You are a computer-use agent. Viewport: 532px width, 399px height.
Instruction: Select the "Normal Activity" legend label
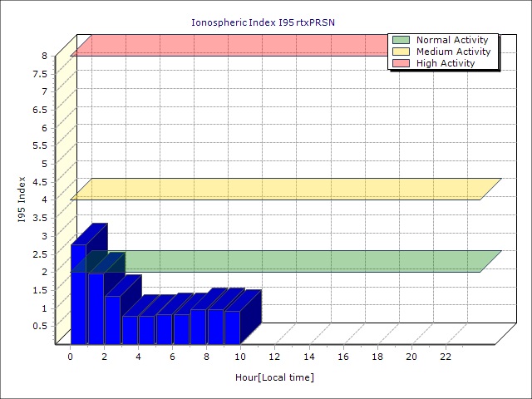[451, 40]
